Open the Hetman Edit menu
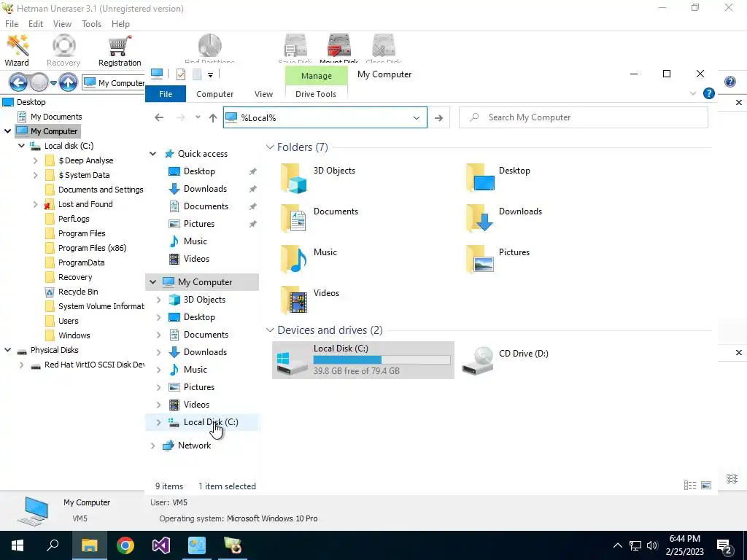This screenshot has width=747, height=560. coord(36,24)
